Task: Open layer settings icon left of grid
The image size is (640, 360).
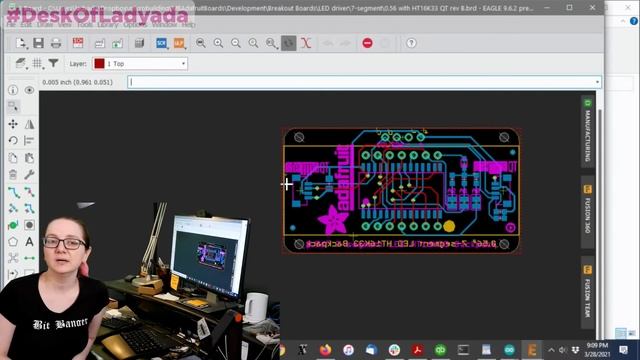Action: click(x=20, y=63)
